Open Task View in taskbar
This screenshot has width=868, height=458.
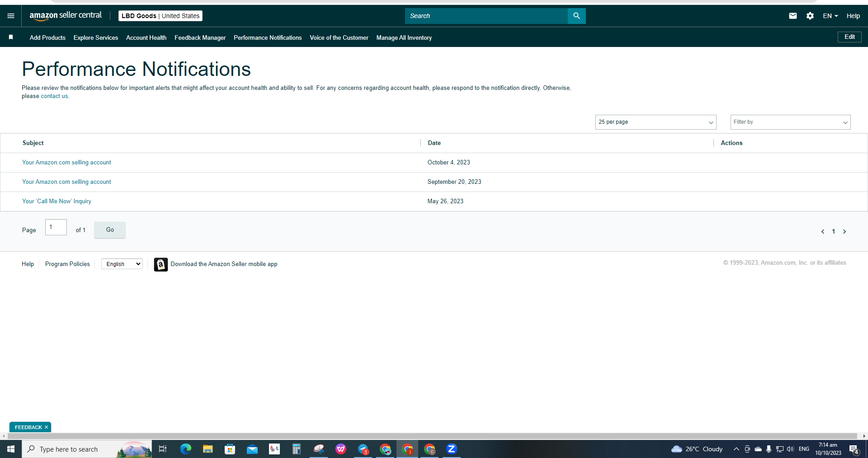163,449
